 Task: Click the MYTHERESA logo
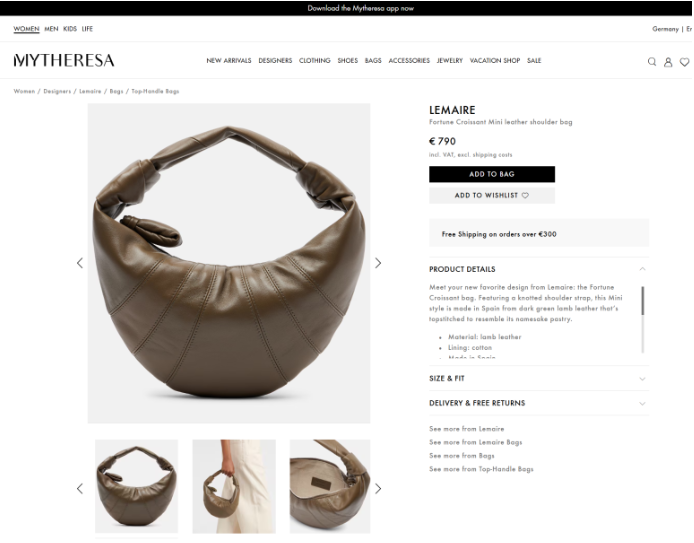(64, 60)
